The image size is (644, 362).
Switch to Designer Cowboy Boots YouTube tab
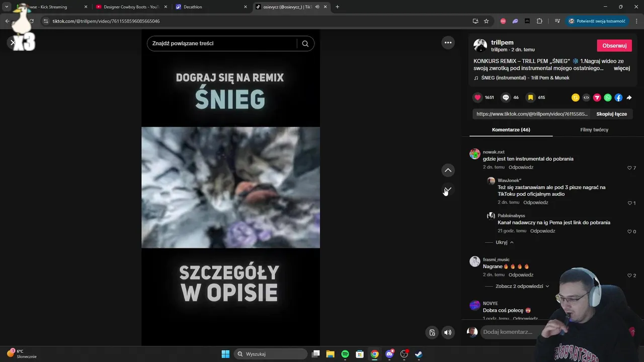131,7
